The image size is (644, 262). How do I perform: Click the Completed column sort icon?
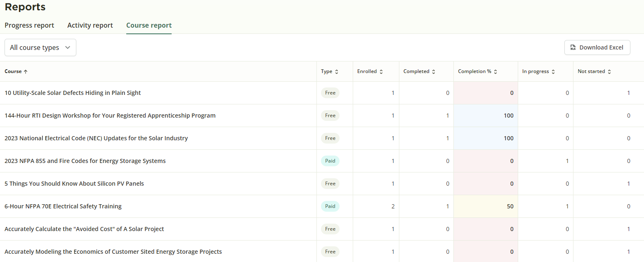tap(433, 71)
